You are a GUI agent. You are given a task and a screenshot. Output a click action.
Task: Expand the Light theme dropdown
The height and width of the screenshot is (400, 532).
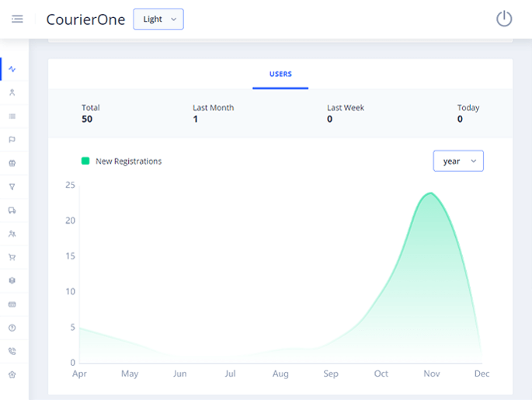158,19
